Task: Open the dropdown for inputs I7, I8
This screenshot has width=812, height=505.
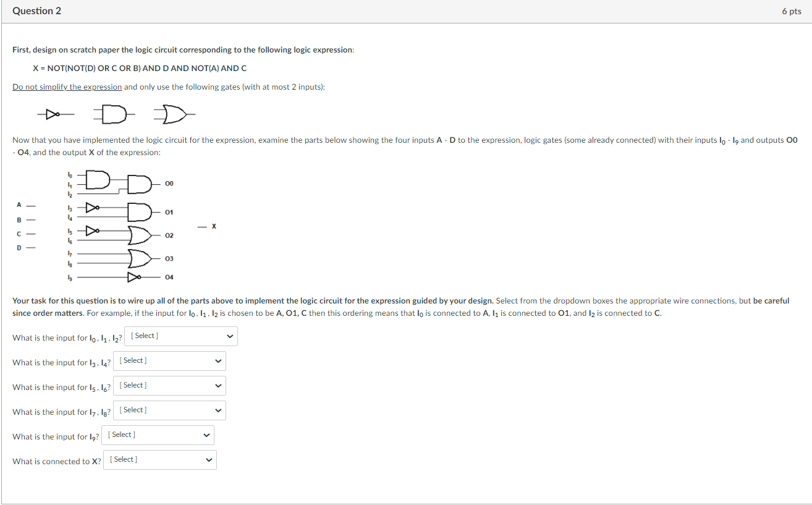Action: pyautogui.click(x=169, y=410)
